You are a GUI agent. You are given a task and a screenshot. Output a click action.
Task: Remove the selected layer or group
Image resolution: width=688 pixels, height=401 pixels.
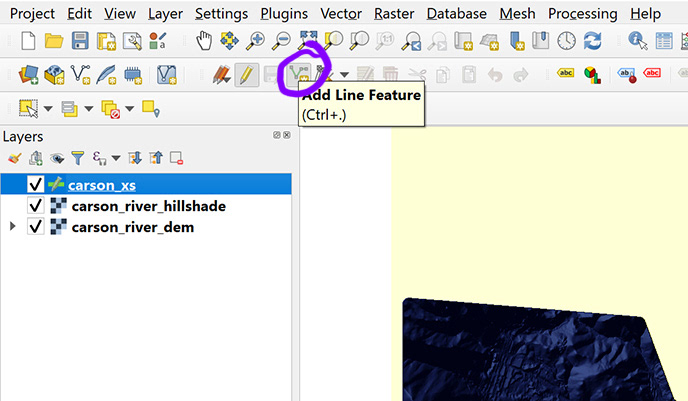pyautogui.click(x=176, y=158)
